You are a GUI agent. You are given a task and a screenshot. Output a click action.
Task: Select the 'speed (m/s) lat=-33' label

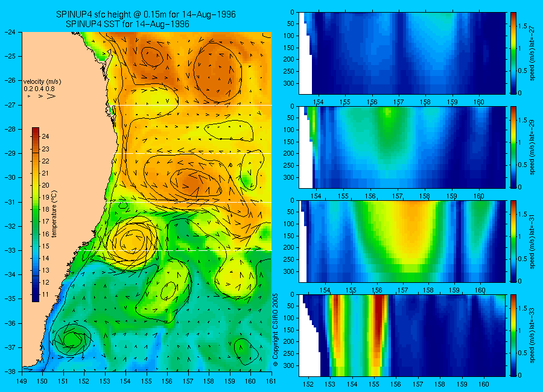(x=533, y=336)
